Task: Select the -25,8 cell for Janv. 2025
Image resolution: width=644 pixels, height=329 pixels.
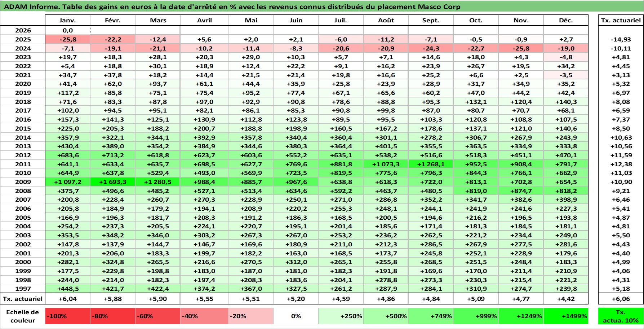Action: click(68, 39)
